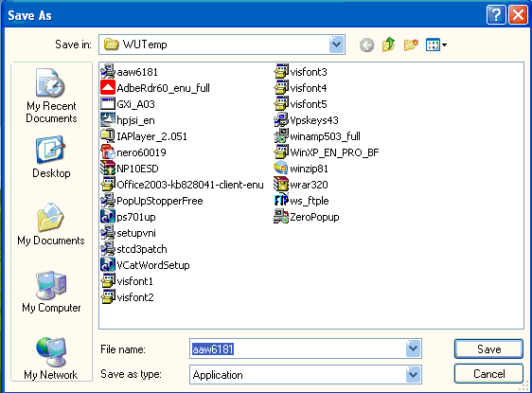The image size is (532, 393).
Task: Expand the Save in folder dropdown
Action: point(336,45)
